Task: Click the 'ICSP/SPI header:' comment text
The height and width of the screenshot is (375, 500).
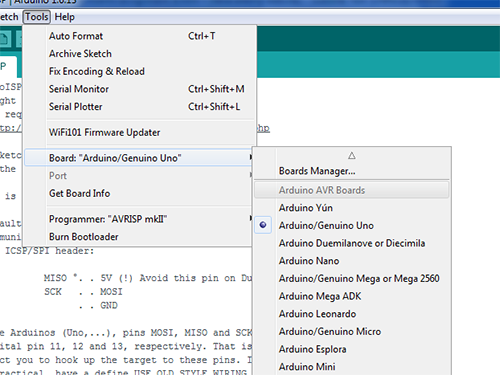Action: [x=50, y=251]
